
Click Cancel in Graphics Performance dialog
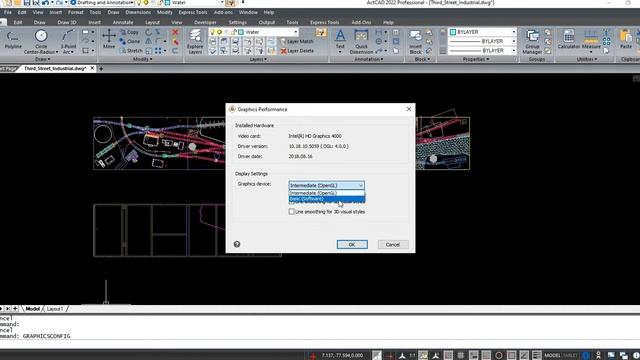point(393,244)
